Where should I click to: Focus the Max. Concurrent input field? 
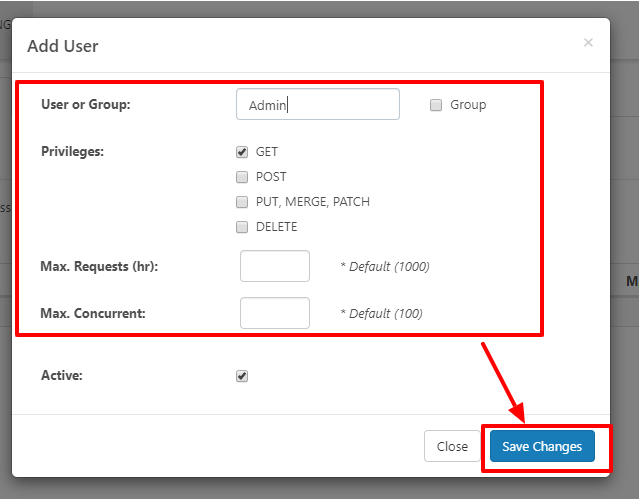tap(275, 313)
